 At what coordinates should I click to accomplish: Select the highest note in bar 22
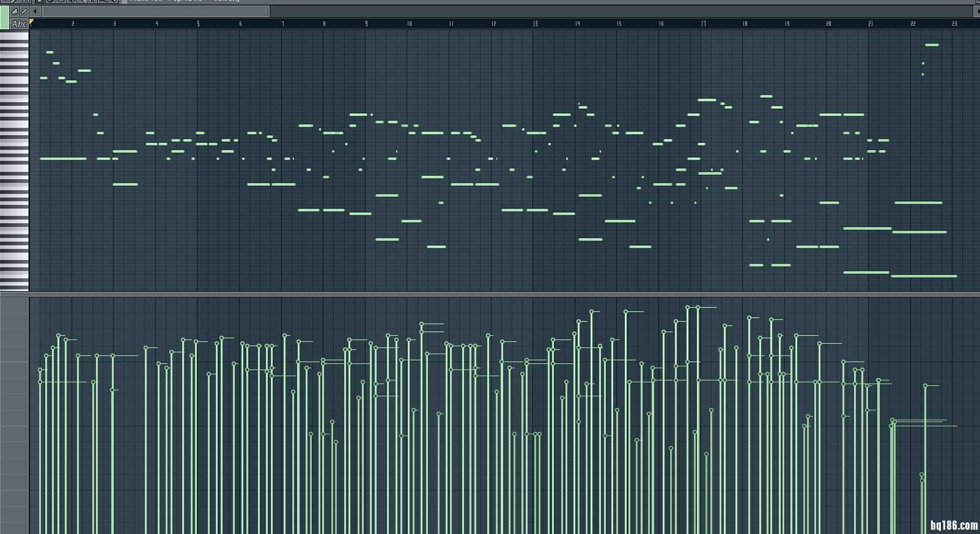[932, 45]
